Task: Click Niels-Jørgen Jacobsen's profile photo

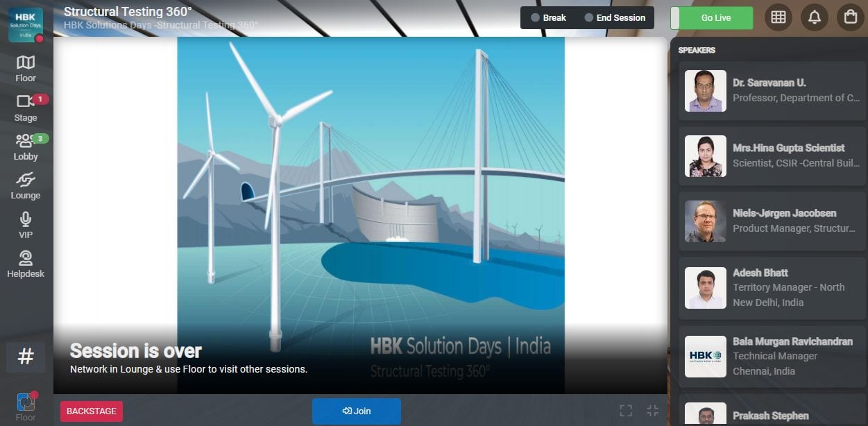Action: 705,221
